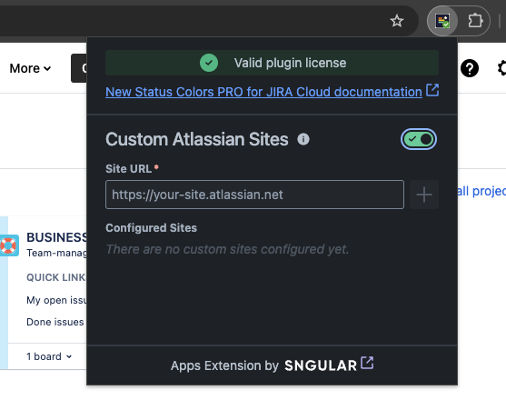The image size is (506, 420).
Task: Click the Jira settings gear icon
Action: click(502, 68)
